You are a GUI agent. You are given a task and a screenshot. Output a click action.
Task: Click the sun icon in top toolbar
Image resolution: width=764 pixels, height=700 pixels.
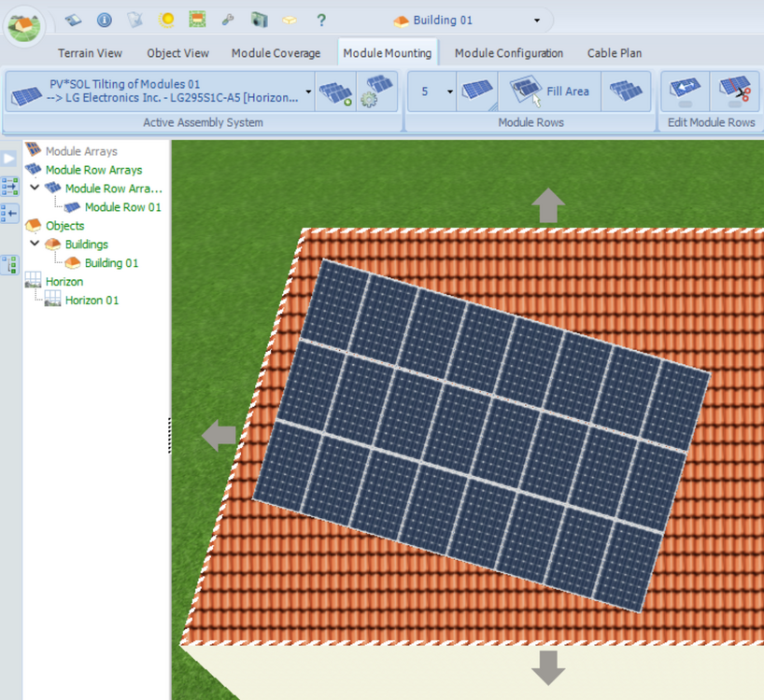tap(166, 20)
